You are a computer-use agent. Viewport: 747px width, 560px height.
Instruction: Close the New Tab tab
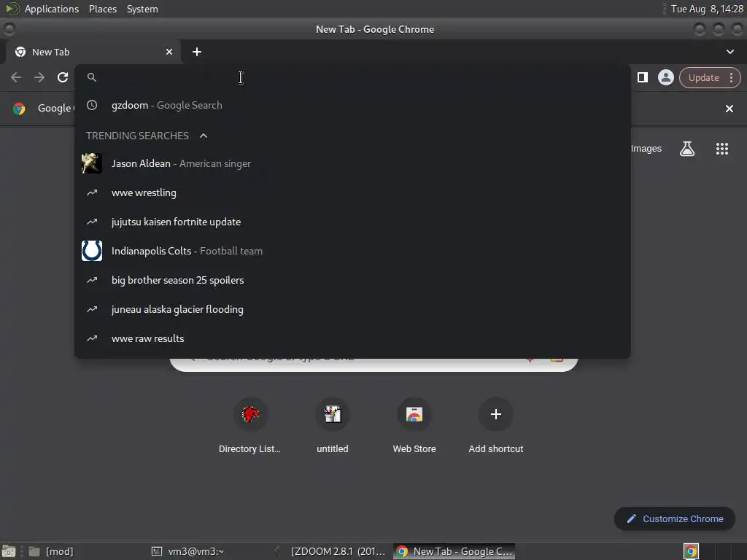pos(169,52)
